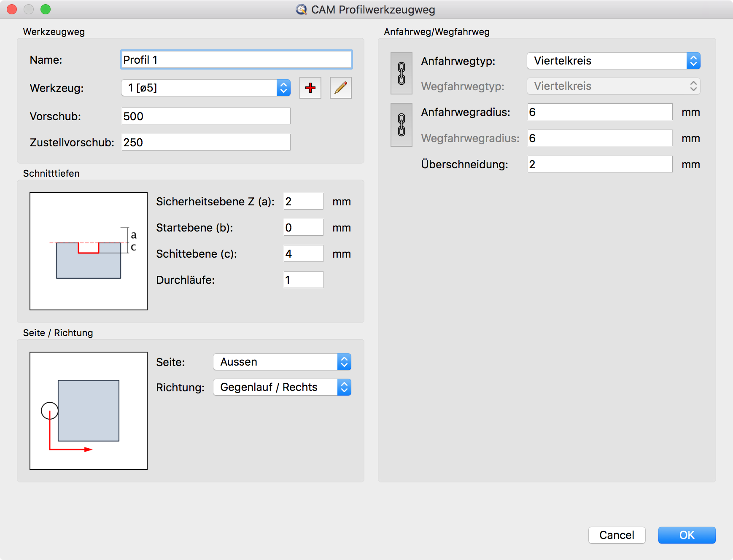This screenshot has width=733, height=560.
Task: Click the Startebene (b) field
Action: (x=303, y=228)
